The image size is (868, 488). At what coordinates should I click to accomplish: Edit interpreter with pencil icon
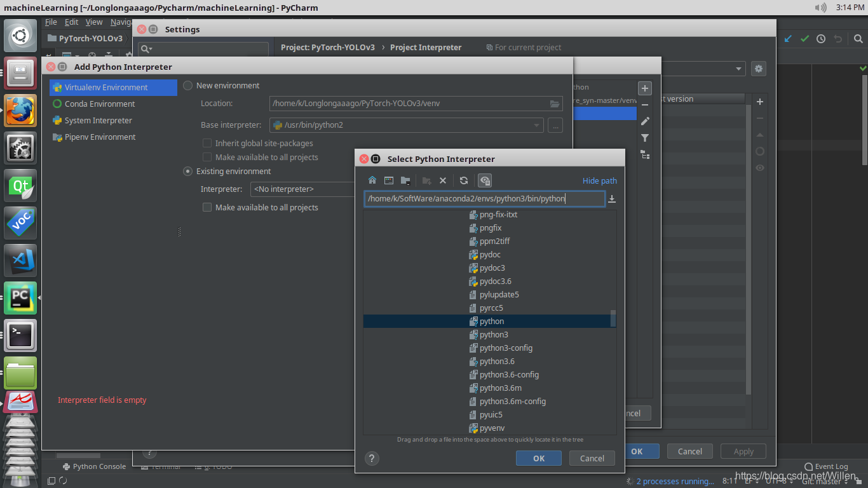(x=645, y=121)
